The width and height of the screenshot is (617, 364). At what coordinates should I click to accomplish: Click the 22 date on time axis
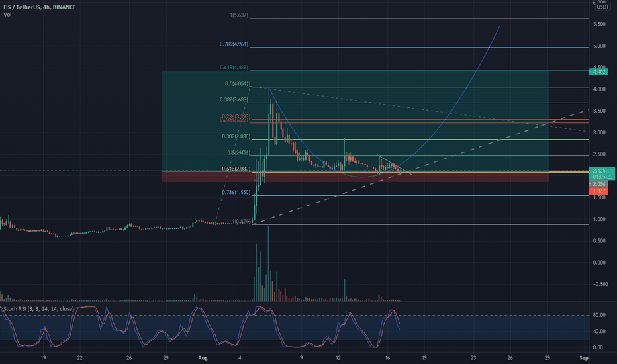click(80, 358)
